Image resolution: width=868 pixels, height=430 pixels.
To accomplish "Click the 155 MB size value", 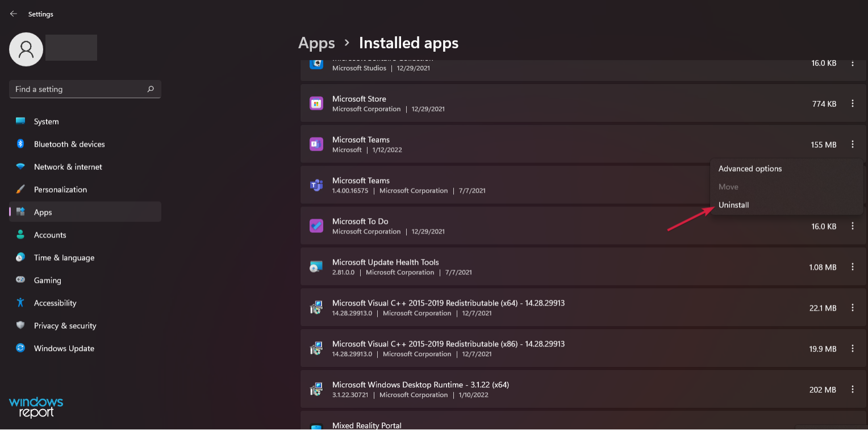I will click(824, 145).
